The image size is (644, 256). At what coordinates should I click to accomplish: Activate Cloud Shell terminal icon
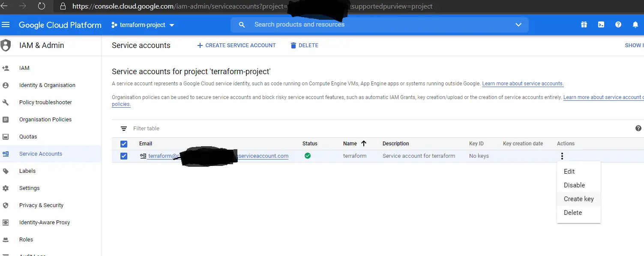[x=601, y=25]
